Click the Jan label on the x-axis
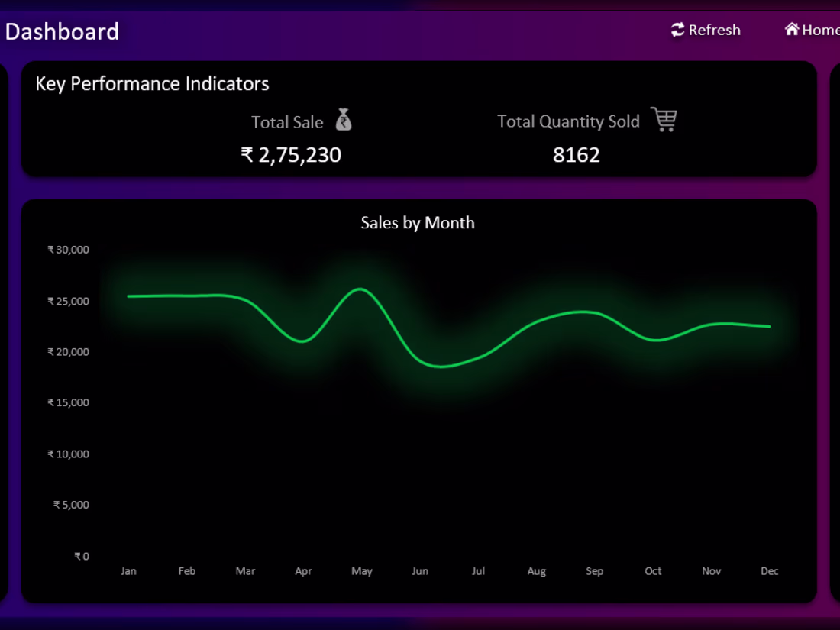 click(x=129, y=570)
